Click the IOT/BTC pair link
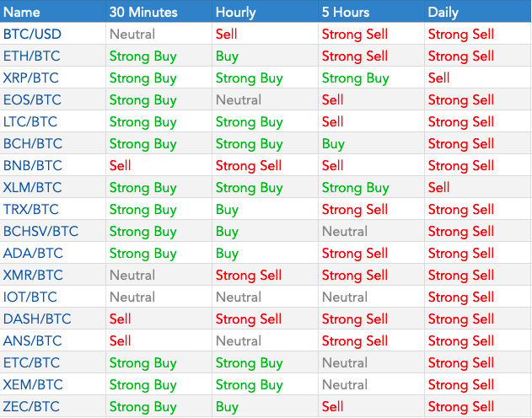The width and height of the screenshot is (532, 418). pyautogui.click(x=30, y=297)
